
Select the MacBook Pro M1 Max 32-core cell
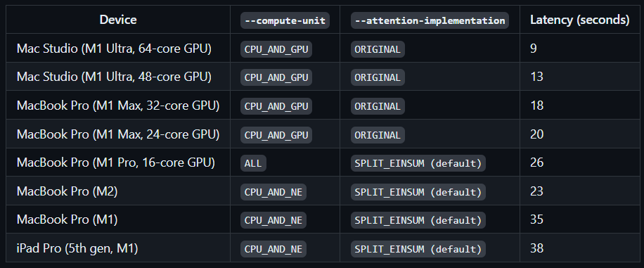118,106
